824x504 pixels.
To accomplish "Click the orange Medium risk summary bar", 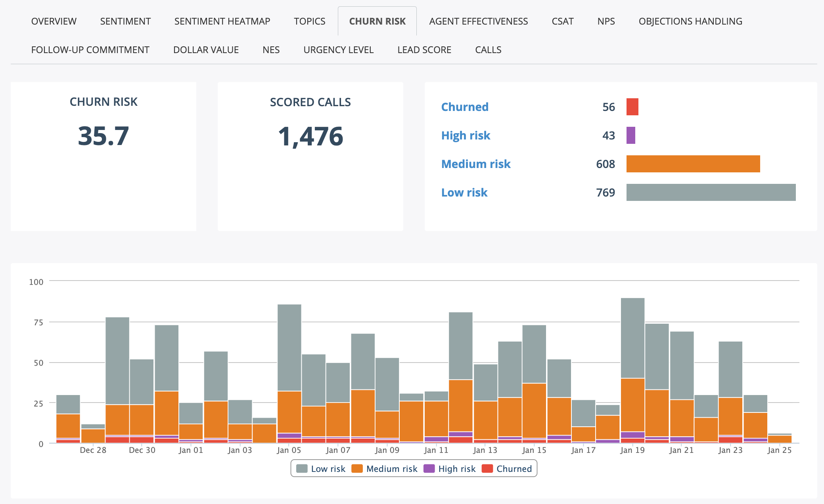I will [x=693, y=164].
